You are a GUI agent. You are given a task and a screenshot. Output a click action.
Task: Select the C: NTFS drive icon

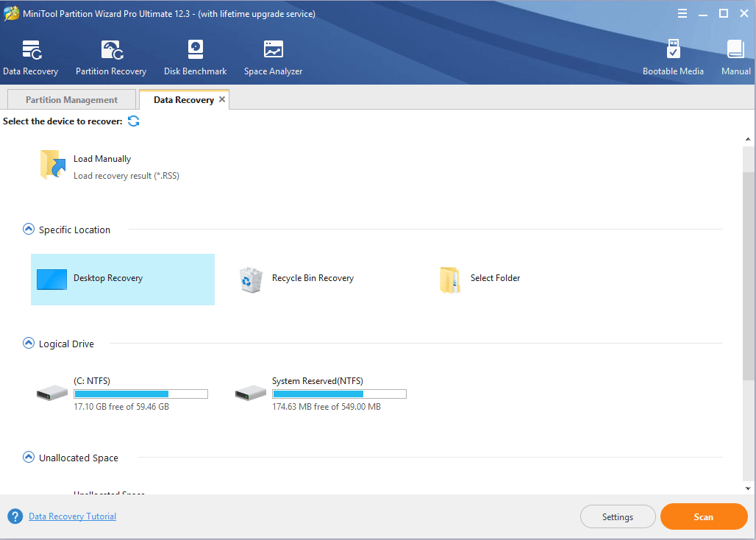pyautogui.click(x=52, y=392)
